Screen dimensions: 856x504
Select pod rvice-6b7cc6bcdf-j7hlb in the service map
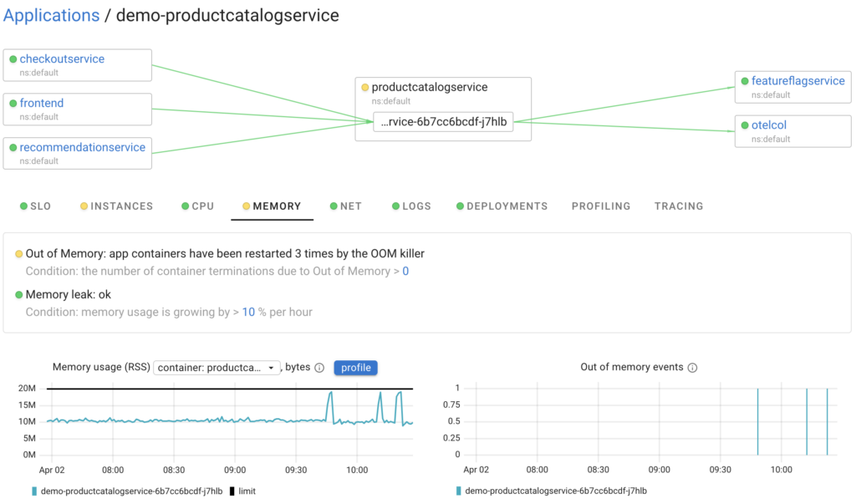(444, 121)
